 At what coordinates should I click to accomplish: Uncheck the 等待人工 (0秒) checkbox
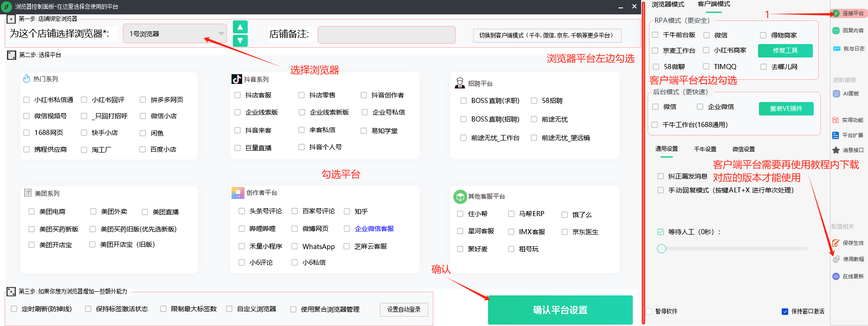pos(661,232)
